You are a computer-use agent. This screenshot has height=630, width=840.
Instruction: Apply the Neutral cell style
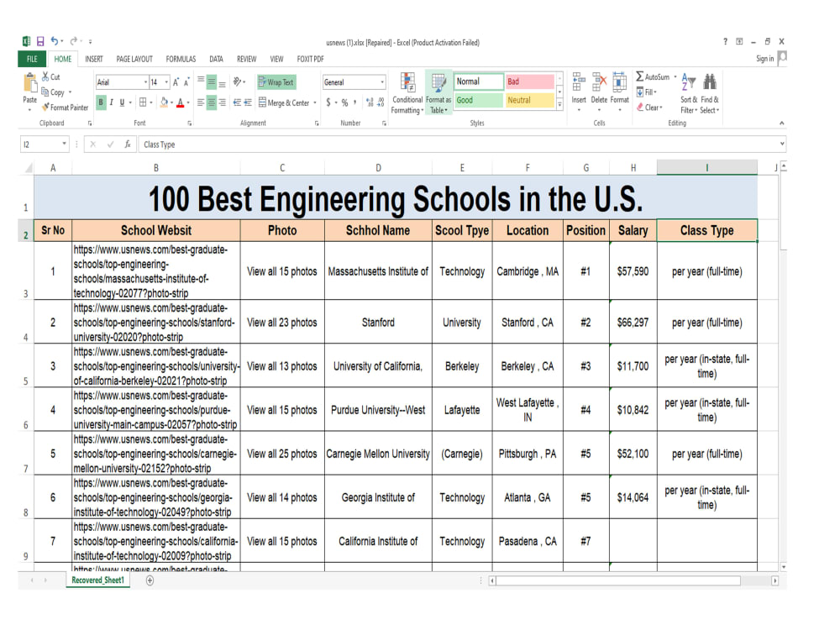[x=529, y=100]
